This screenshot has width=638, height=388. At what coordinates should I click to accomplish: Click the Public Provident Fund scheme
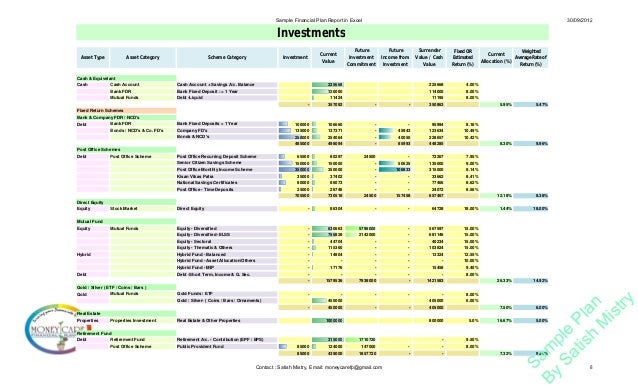pyautogui.click(x=227, y=347)
